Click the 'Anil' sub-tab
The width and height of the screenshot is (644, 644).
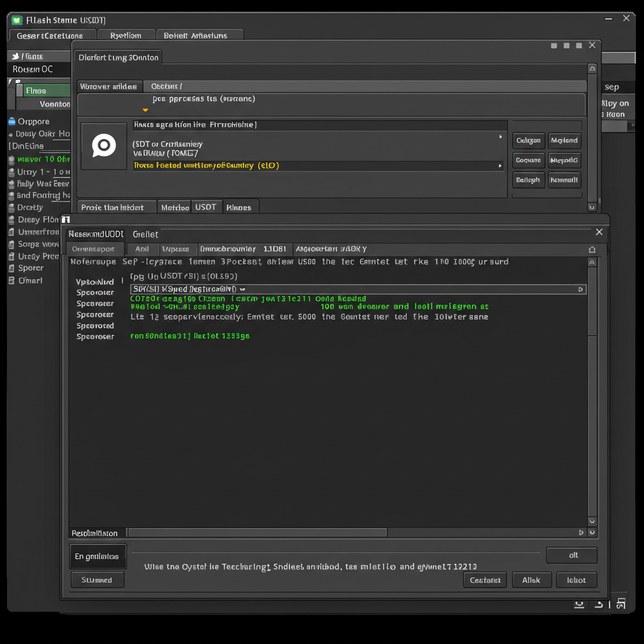click(x=143, y=249)
